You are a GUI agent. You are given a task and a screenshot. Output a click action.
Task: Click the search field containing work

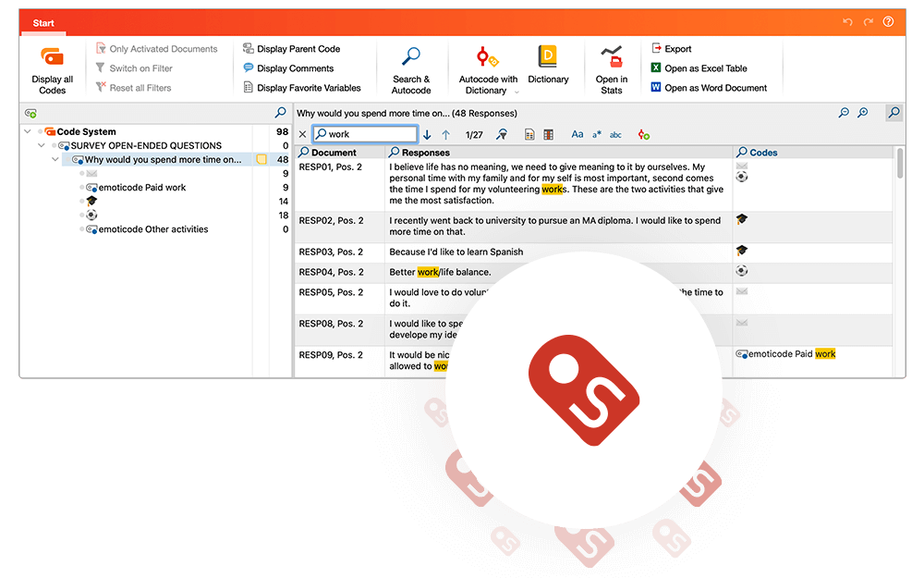365,134
